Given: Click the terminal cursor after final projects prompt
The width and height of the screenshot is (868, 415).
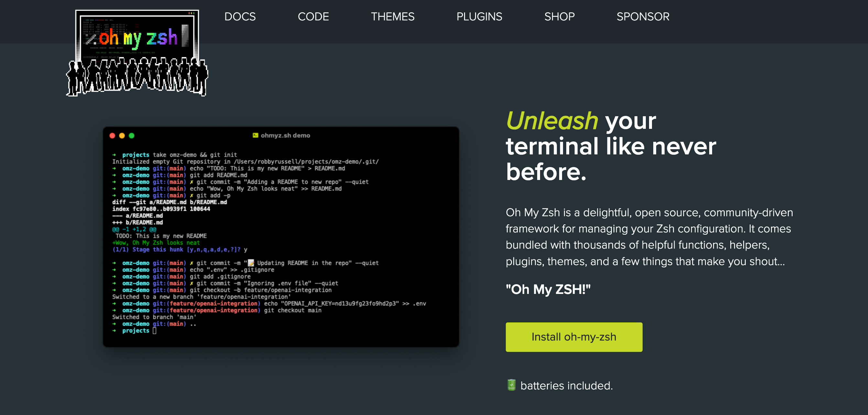Looking at the screenshot, I should pyautogui.click(x=154, y=330).
